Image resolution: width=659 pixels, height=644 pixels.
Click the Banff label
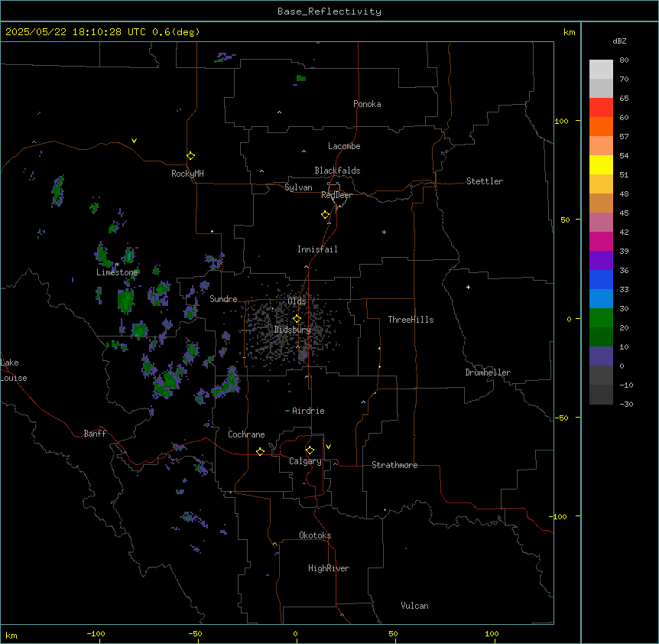click(x=95, y=434)
